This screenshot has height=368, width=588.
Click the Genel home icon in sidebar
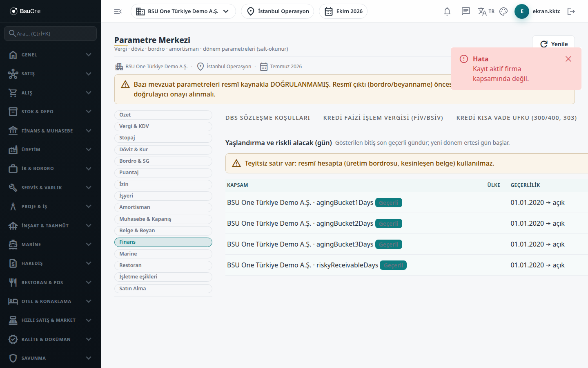(13, 55)
